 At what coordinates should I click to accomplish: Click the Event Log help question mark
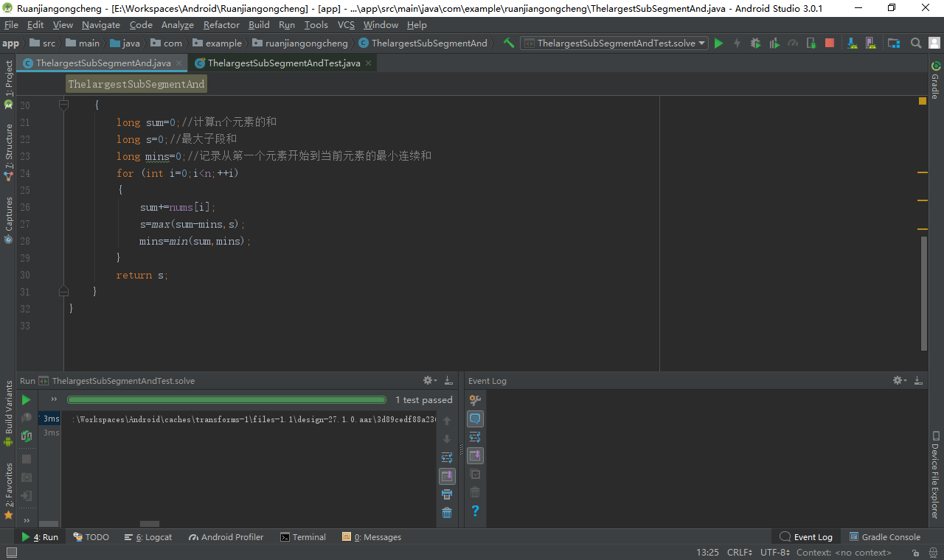click(x=475, y=511)
